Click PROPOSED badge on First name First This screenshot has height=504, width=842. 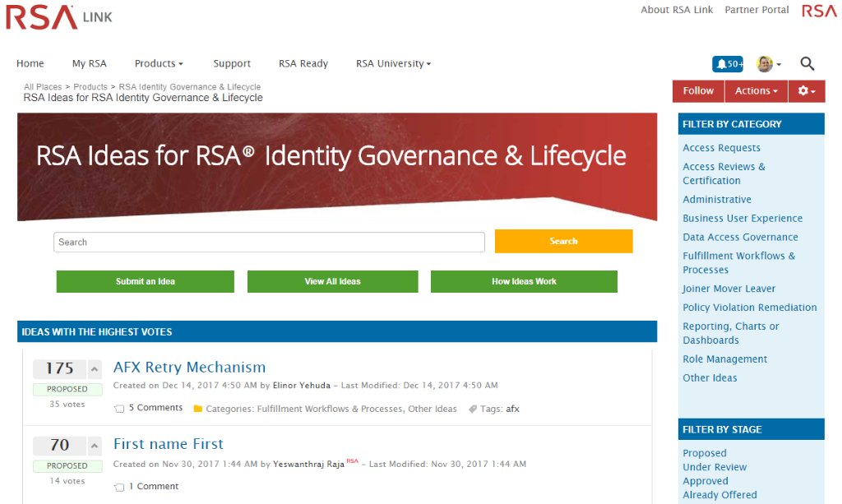(67, 466)
